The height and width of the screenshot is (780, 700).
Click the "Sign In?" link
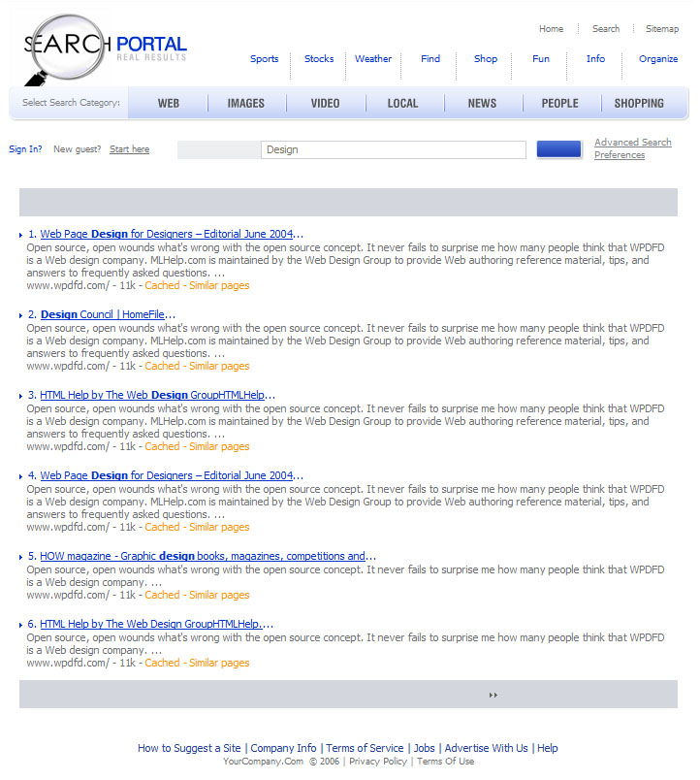point(25,149)
